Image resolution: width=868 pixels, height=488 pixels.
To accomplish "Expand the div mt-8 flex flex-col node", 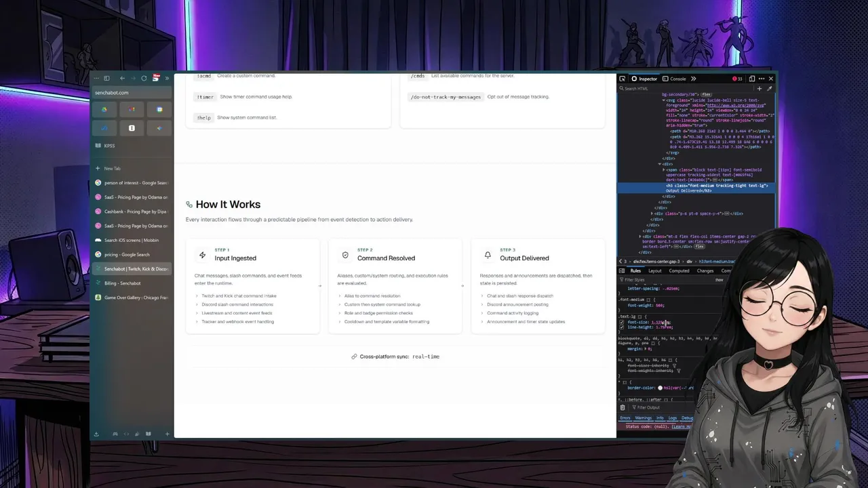I will (x=642, y=237).
